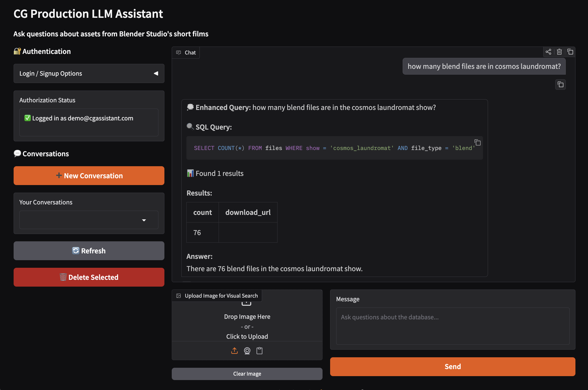The height and width of the screenshot is (390, 588).
Task: Expand the conversation selector list
Action: pyautogui.click(x=144, y=220)
